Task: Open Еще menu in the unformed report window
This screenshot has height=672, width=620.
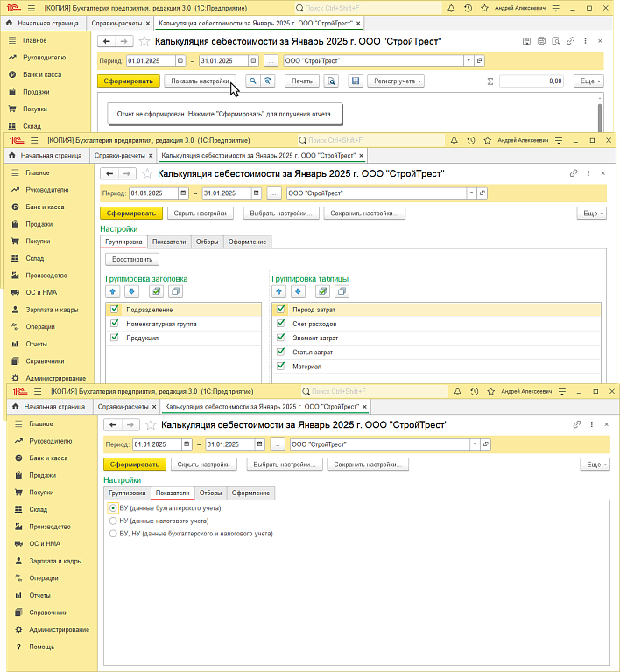Action: click(x=588, y=81)
